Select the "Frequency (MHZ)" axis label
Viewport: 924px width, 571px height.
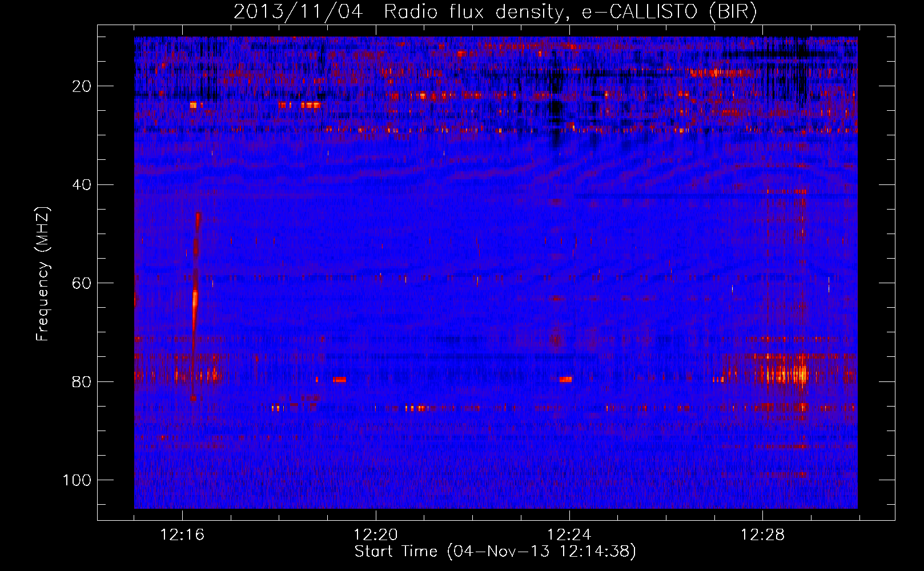43,274
